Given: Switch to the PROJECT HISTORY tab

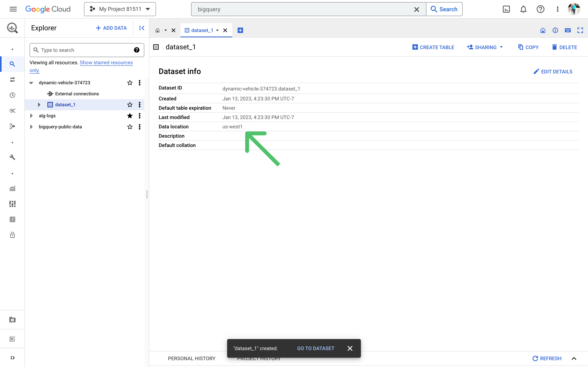Looking at the screenshot, I should (x=259, y=358).
